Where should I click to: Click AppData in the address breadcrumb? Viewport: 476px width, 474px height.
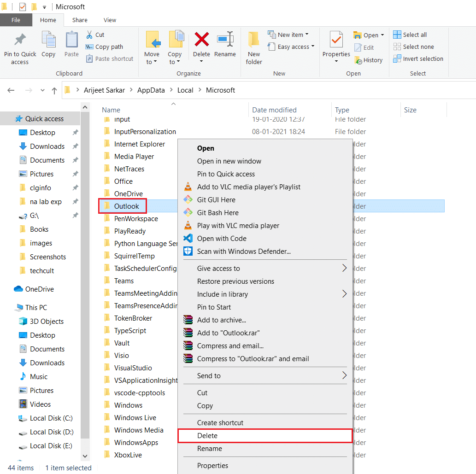pyautogui.click(x=151, y=90)
